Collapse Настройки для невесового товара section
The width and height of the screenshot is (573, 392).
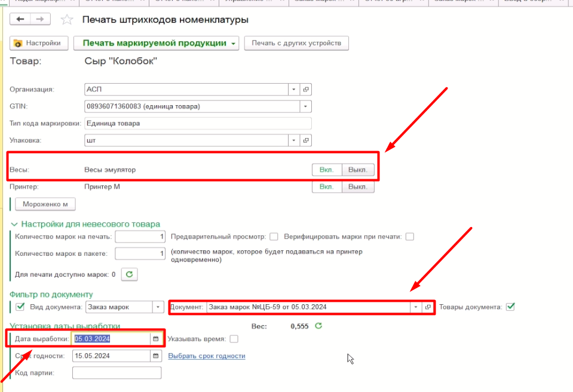click(x=14, y=224)
